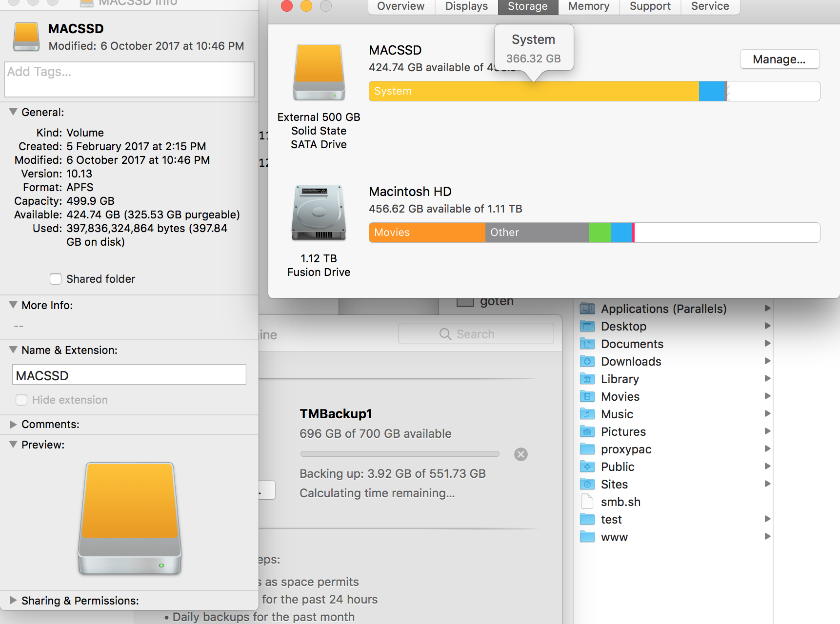Screen dimensions: 840x624
Task: Select the Sites folder icon
Action: [587, 484]
